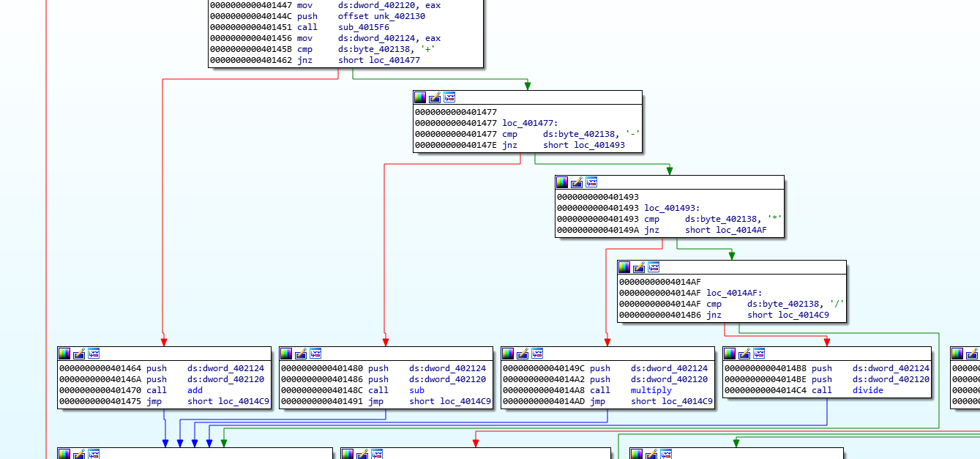Click the 'loc_401477:' label line

(487, 123)
